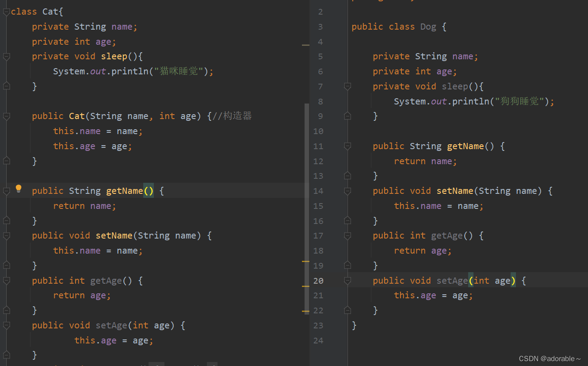Screen dimensions: 588x366
Task: Collapse Dog's setName fold marker on line 14
Action: pos(347,191)
